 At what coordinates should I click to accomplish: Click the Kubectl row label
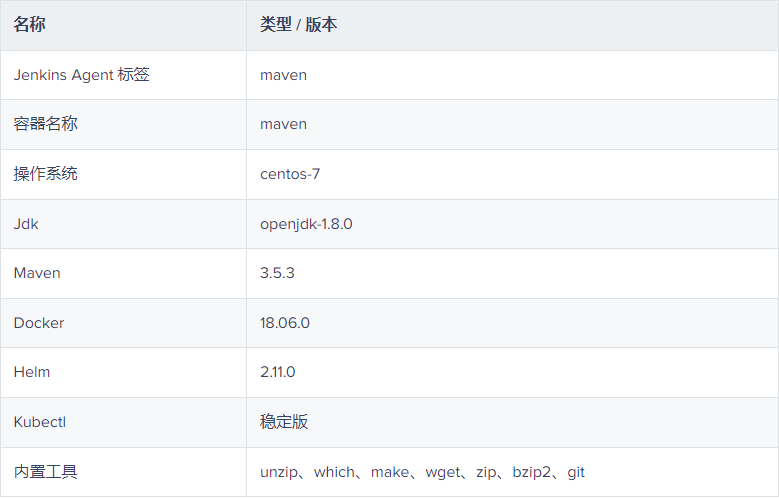[40, 422]
